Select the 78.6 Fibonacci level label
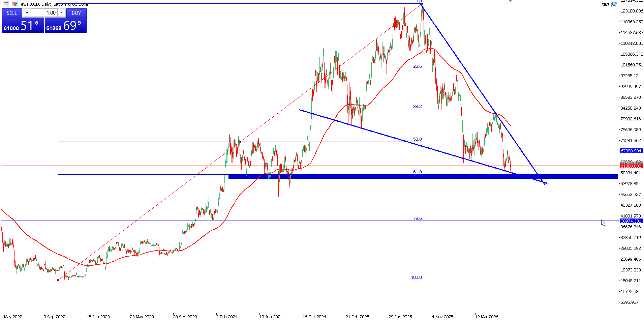 pyautogui.click(x=417, y=219)
